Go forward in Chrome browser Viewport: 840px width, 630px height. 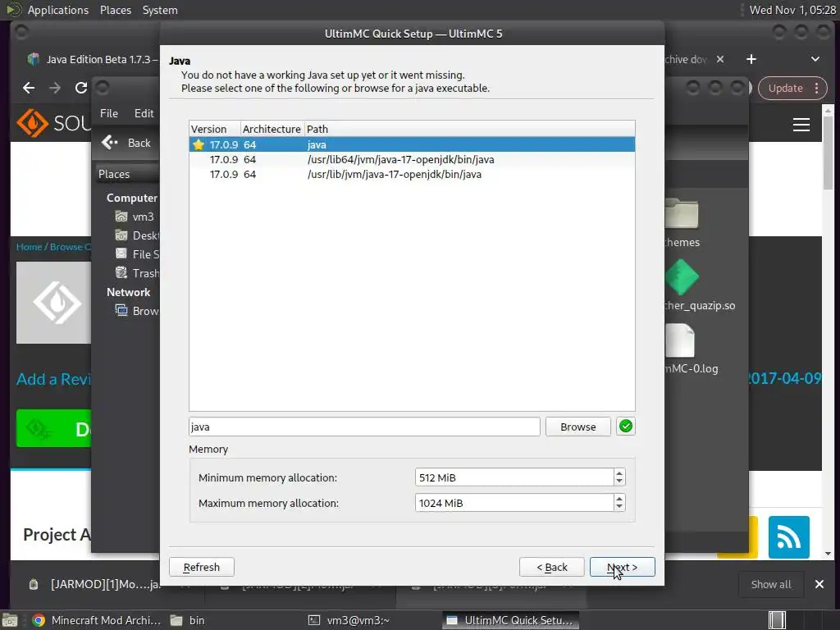(x=55, y=88)
